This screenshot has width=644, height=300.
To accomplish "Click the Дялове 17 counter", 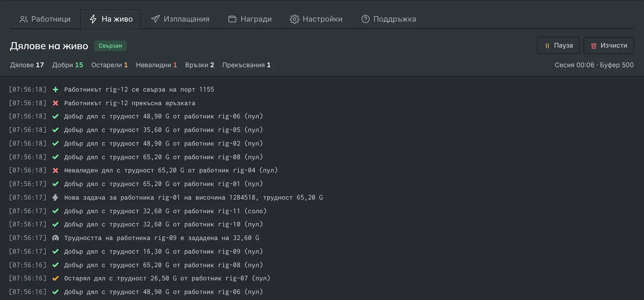I will (x=27, y=65).
